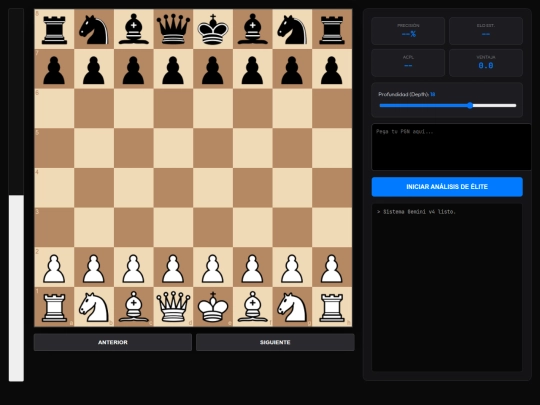
Task: Click the empty d4 square
Action: (x=173, y=188)
